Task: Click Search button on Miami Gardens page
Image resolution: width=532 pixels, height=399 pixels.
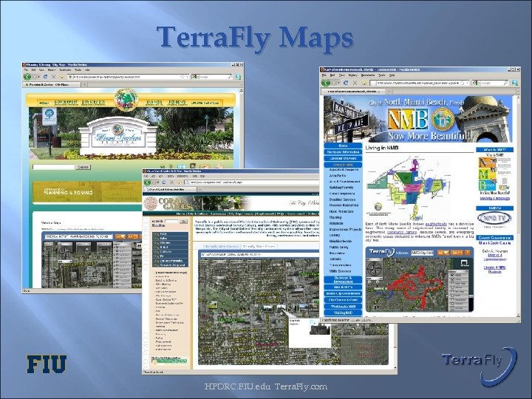Action: pos(83,167)
